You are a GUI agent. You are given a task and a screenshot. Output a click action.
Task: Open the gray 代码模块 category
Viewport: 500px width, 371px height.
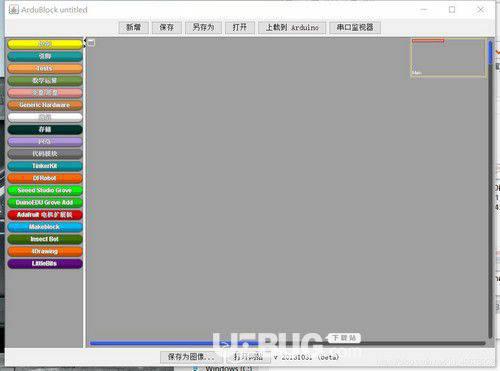click(x=45, y=154)
